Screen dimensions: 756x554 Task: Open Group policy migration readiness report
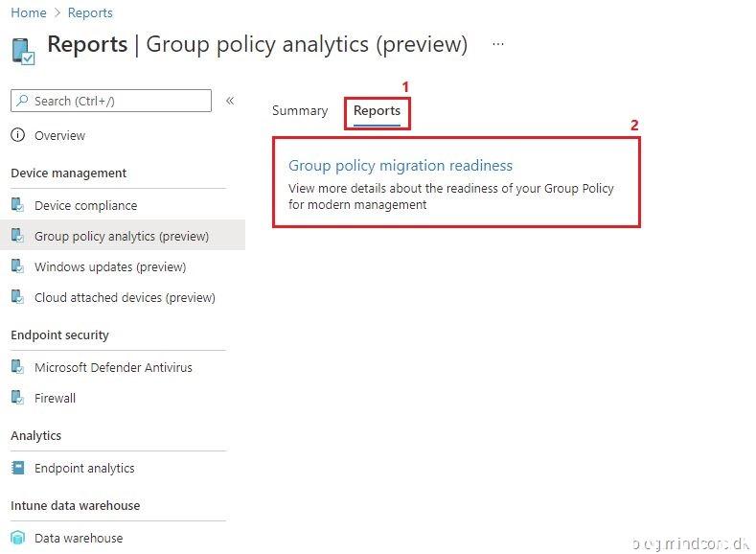401,165
